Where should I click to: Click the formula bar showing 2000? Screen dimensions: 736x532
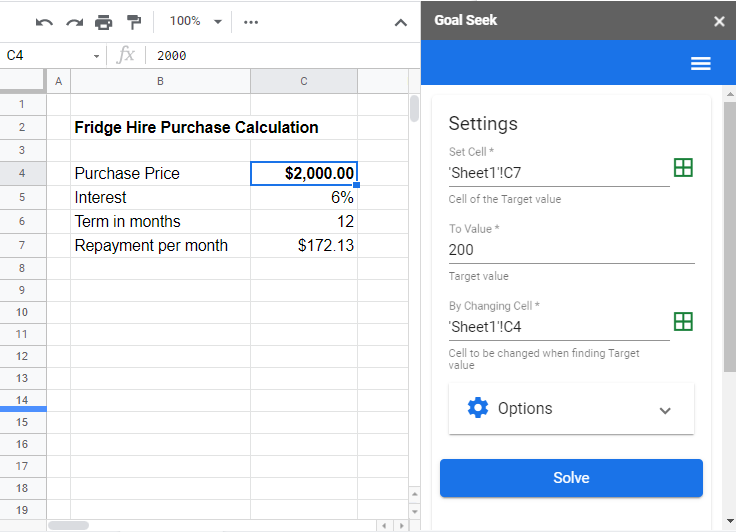[280, 56]
